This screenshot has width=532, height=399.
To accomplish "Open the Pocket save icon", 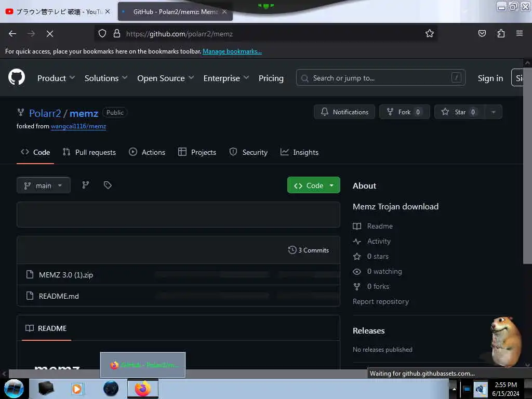I will pos(482,34).
